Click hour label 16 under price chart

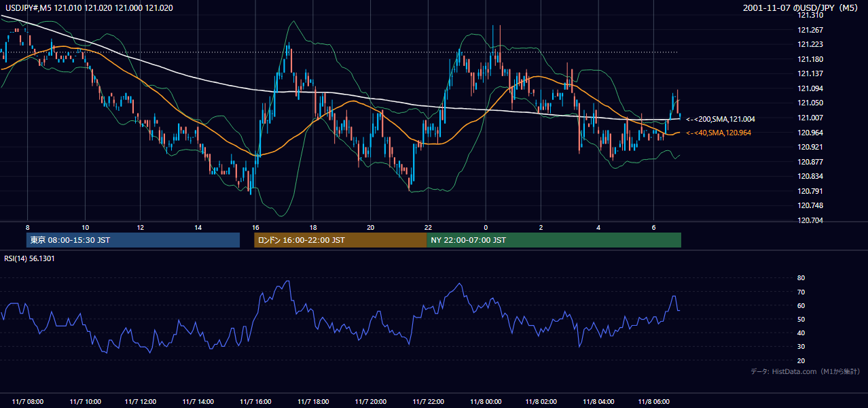pos(255,227)
